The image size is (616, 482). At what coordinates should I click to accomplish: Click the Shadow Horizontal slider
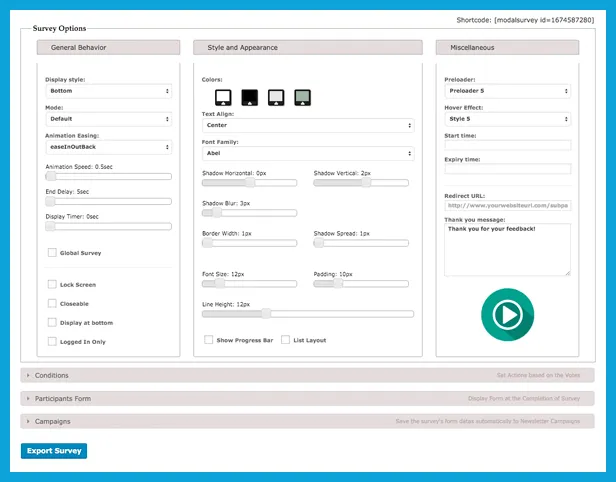pyautogui.click(x=249, y=183)
